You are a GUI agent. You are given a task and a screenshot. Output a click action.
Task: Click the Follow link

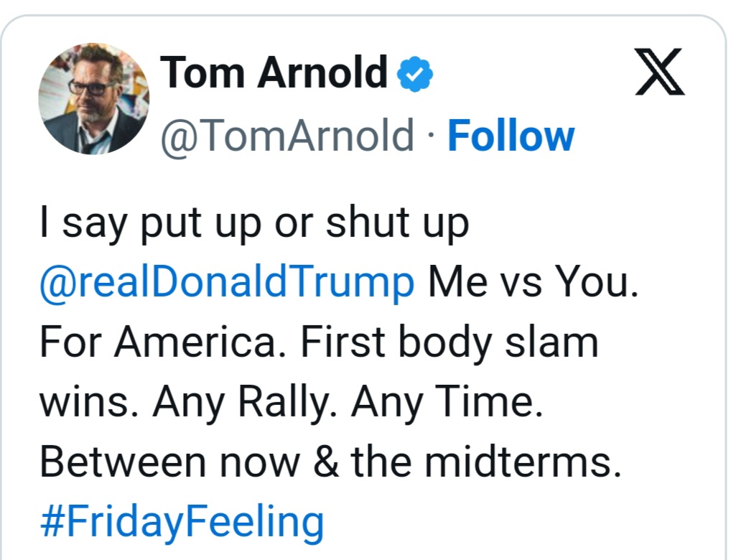[511, 136]
